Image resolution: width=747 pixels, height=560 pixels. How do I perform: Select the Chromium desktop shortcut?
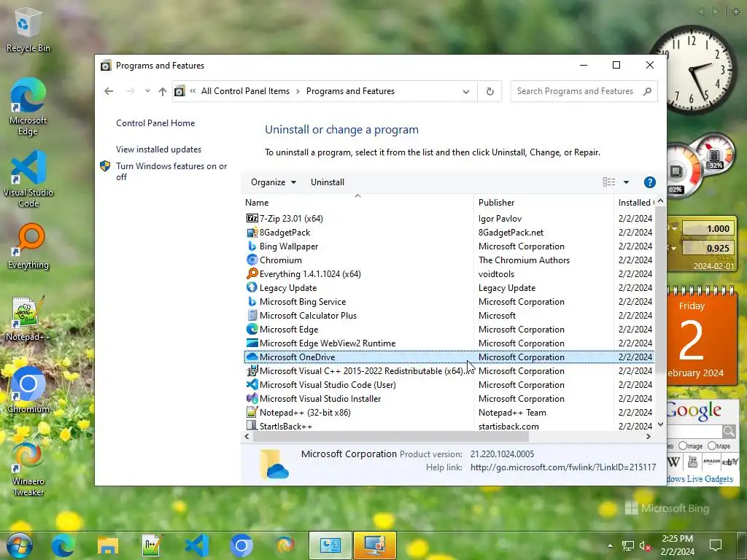click(x=28, y=390)
